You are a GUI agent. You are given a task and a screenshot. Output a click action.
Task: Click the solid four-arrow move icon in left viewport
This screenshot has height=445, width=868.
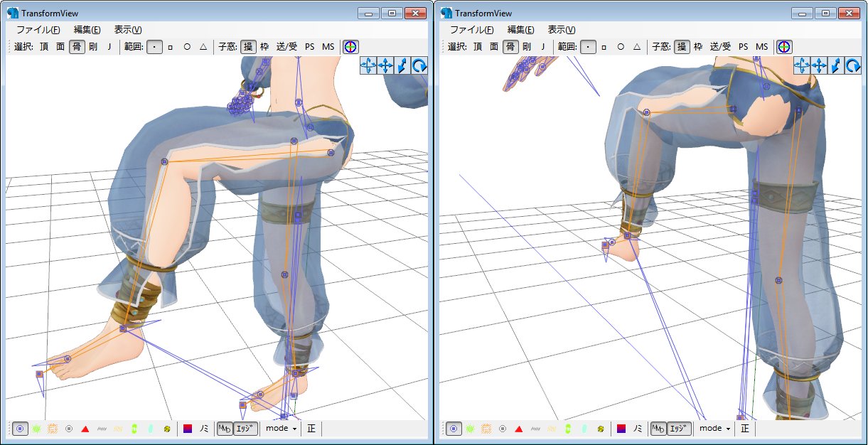(x=385, y=66)
